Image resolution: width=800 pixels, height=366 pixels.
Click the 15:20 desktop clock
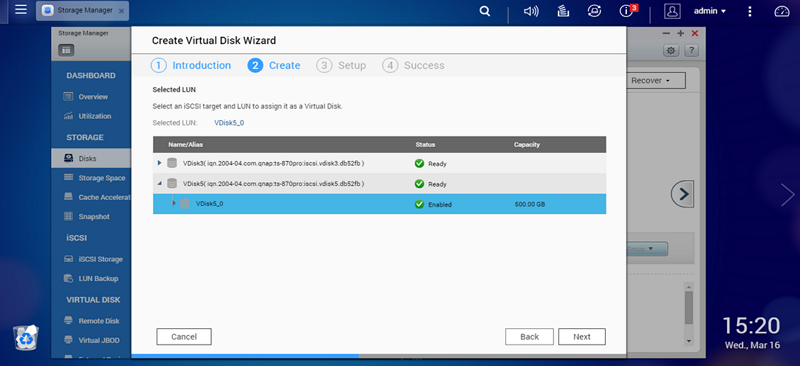tap(751, 325)
